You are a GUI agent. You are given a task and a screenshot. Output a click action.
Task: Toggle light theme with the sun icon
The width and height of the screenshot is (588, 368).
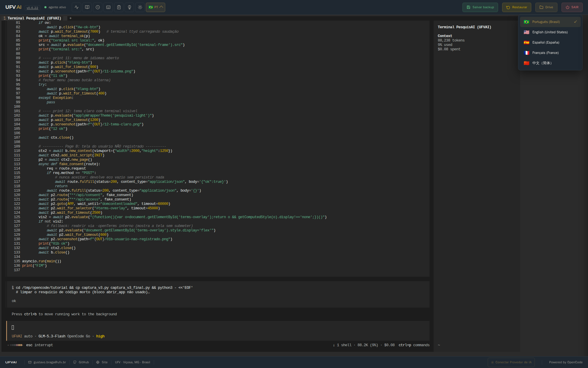pyautogui.click(x=140, y=7)
